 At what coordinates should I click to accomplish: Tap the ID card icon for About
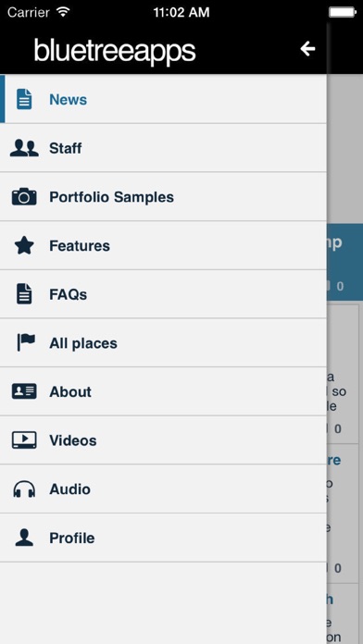[x=24, y=391]
